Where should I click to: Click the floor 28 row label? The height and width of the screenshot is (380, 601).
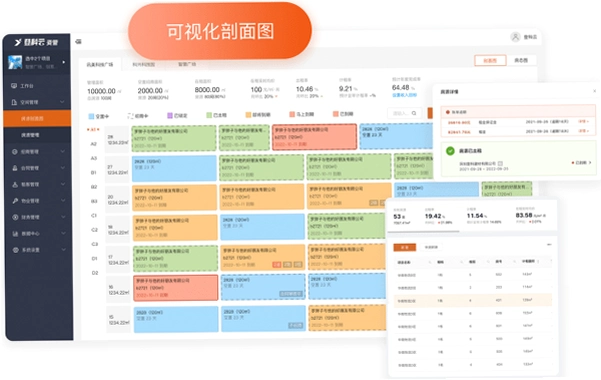(x=118, y=140)
